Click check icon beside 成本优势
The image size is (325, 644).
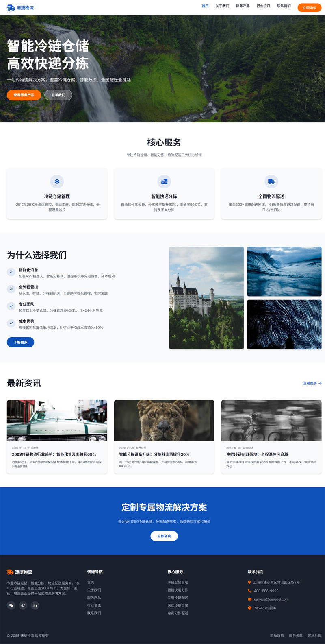coord(11,323)
